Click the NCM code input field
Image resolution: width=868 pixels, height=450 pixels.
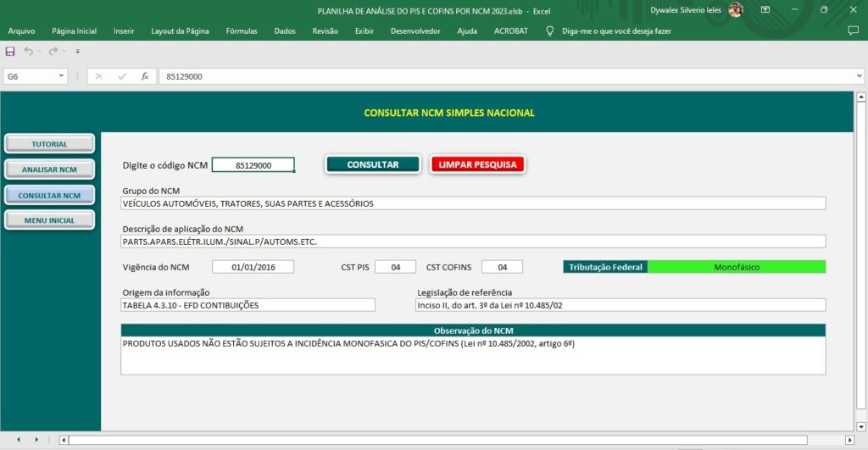click(253, 165)
